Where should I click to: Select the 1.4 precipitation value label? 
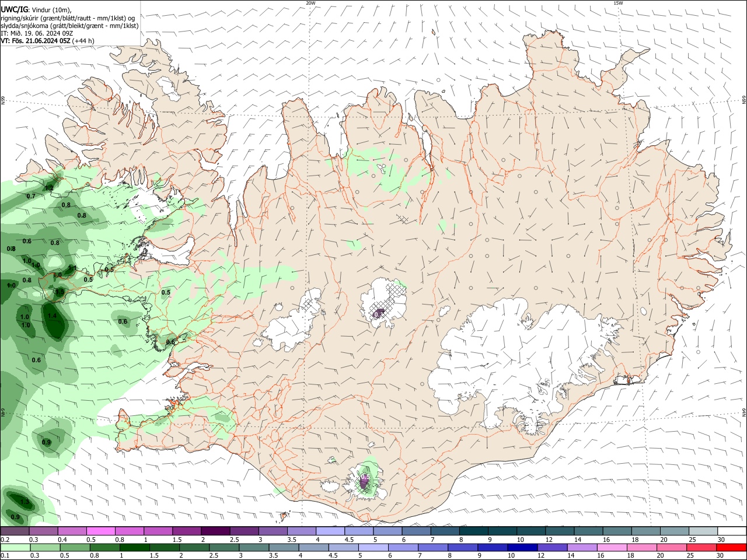(52, 316)
